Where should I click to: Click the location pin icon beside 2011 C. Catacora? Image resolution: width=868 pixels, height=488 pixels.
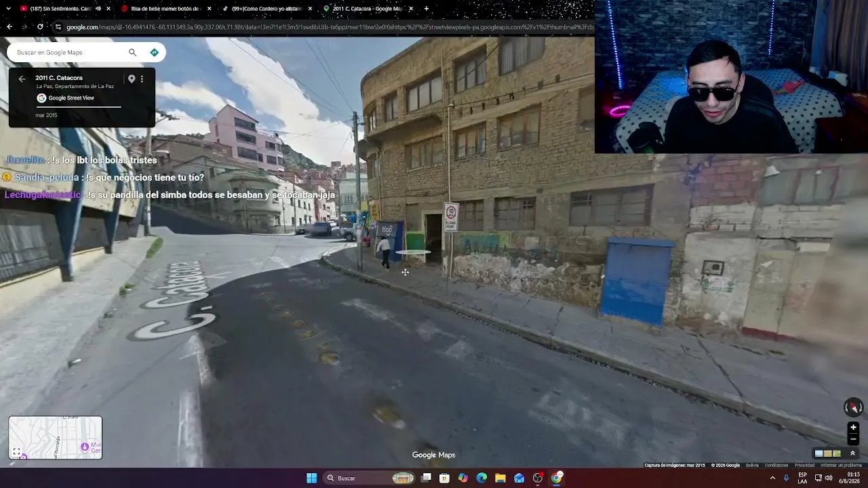132,79
